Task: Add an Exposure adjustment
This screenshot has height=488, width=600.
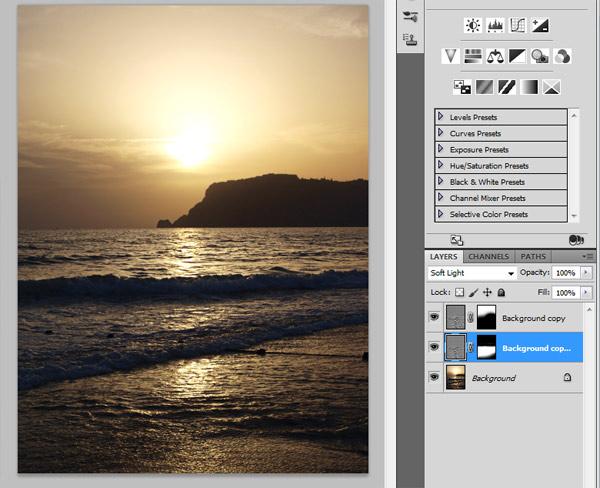Action: click(x=541, y=25)
